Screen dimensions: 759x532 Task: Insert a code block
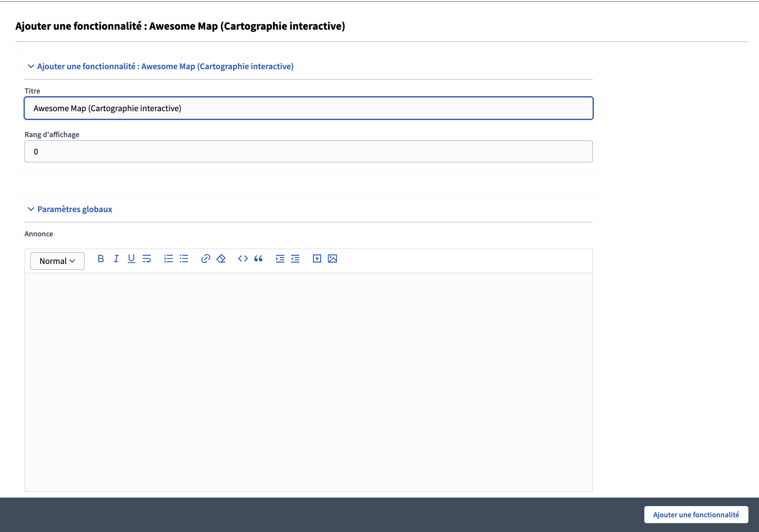[243, 259]
